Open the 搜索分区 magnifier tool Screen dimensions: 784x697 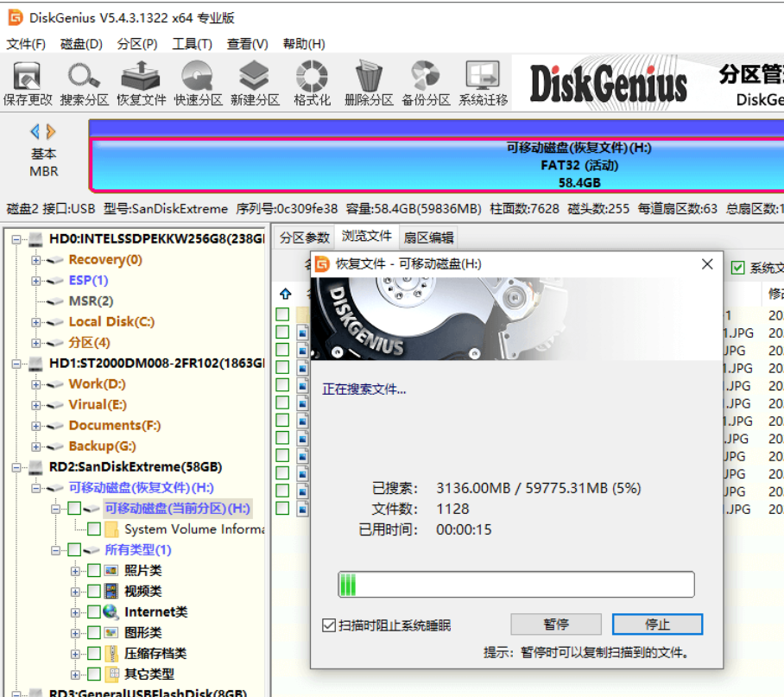tap(84, 83)
